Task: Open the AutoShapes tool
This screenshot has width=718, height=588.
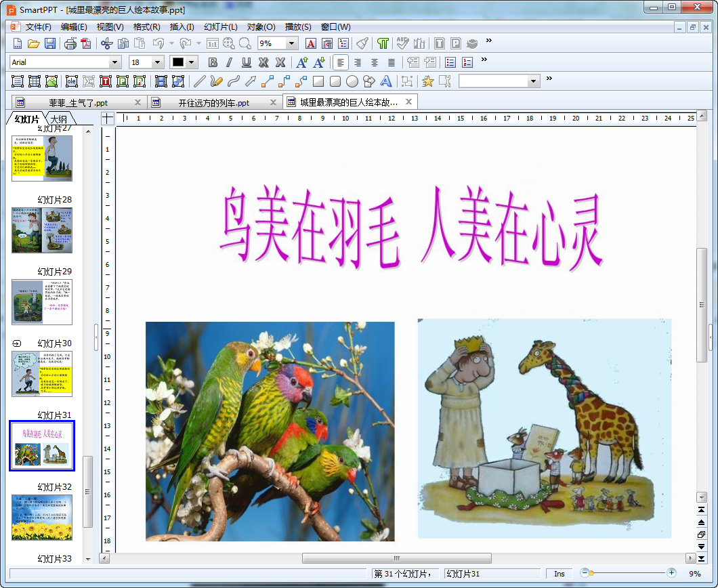Action: pyautogui.click(x=369, y=81)
